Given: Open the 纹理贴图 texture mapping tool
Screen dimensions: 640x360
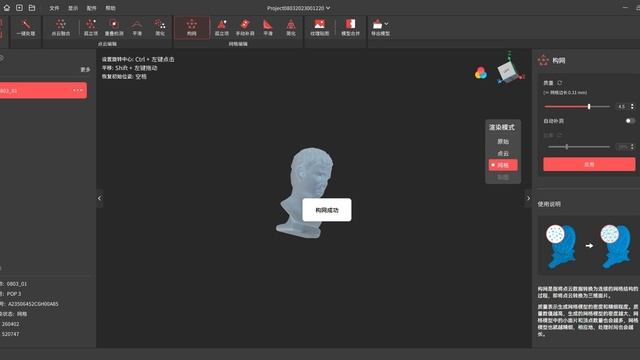Looking at the screenshot, I should 320,27.
